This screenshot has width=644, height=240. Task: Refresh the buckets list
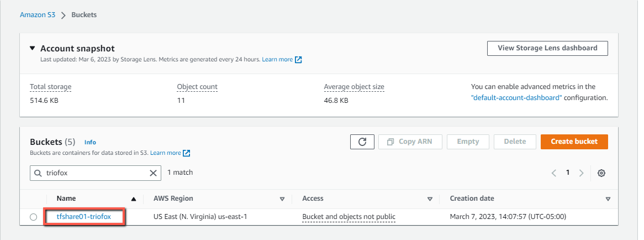362,142
